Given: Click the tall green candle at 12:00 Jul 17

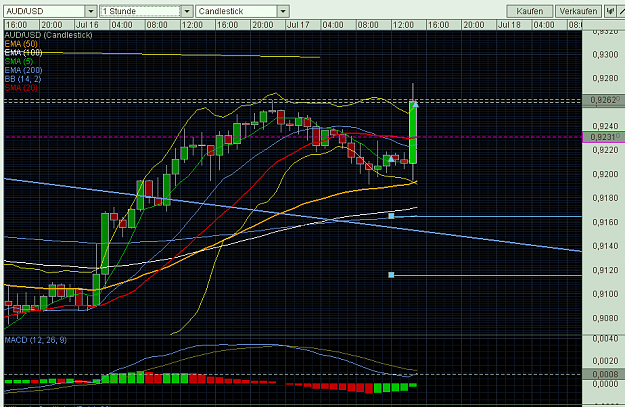Looking at the screenshot, I should point(413,132).
